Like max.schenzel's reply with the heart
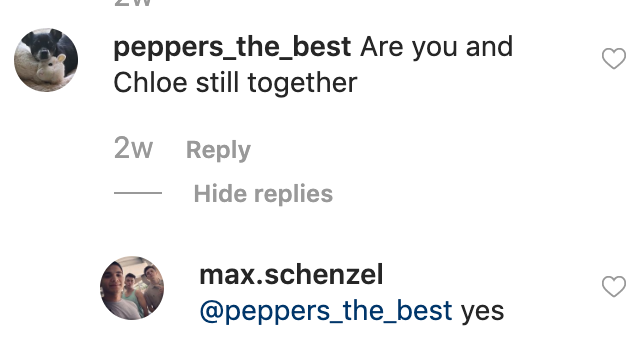This screenshot has width=644, height=360. [x=614, y=286]
